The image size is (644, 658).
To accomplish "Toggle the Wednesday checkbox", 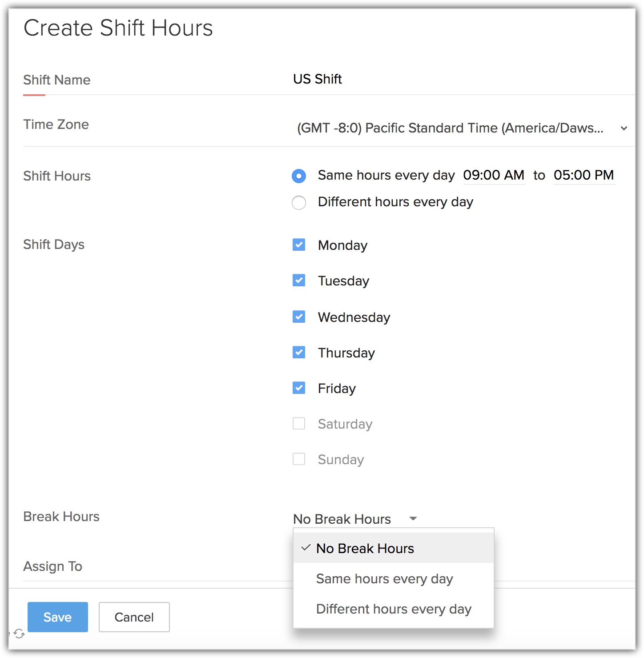I will [x=299, y=317].
